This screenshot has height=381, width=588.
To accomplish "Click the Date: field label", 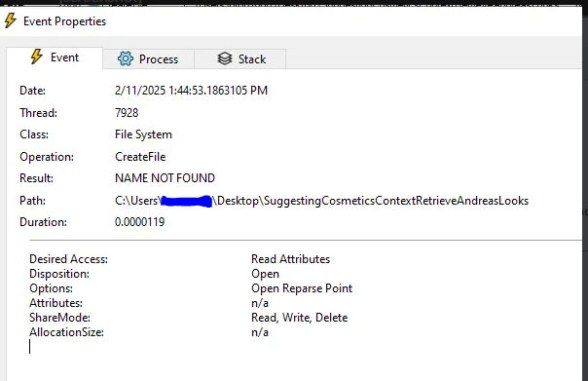I will 33,91.
